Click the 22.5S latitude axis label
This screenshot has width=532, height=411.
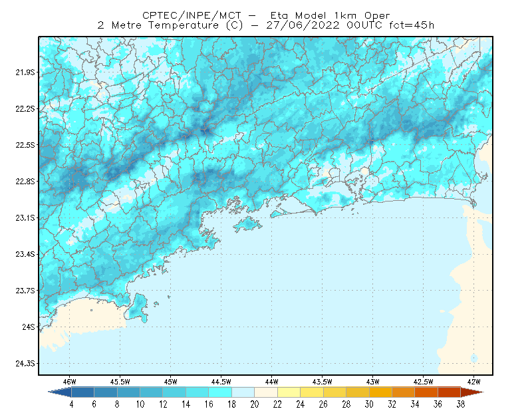point(25,145)
